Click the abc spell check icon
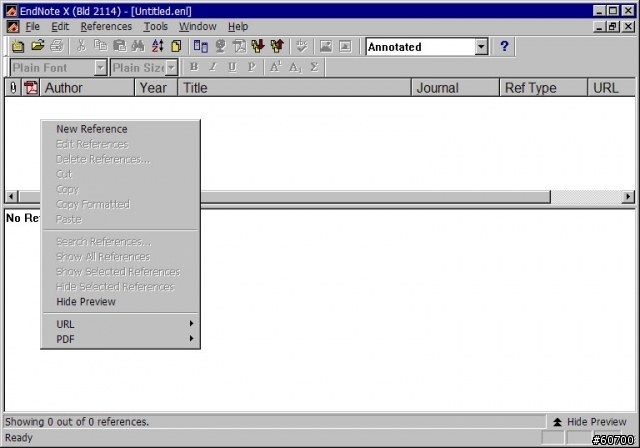The width and height of the screenshot is (640, 448). pos(302,46)
